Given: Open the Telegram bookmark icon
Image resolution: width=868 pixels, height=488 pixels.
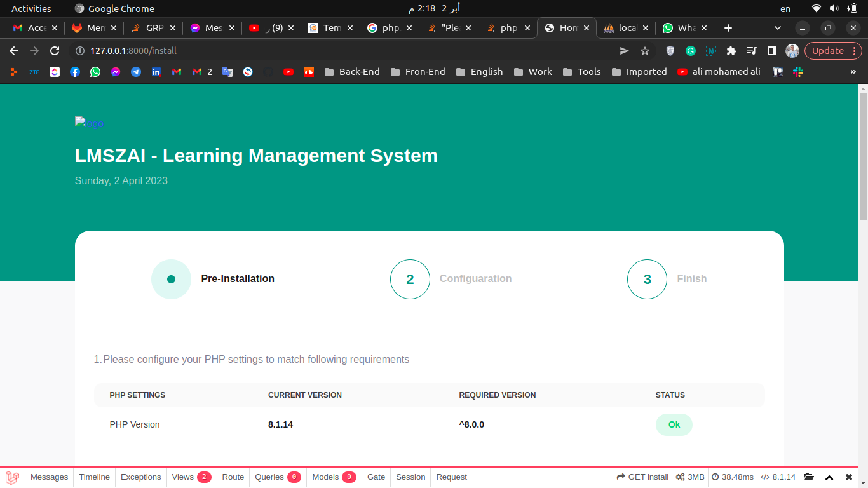Looking at the screenshot, I should click(x=136, y=72).
